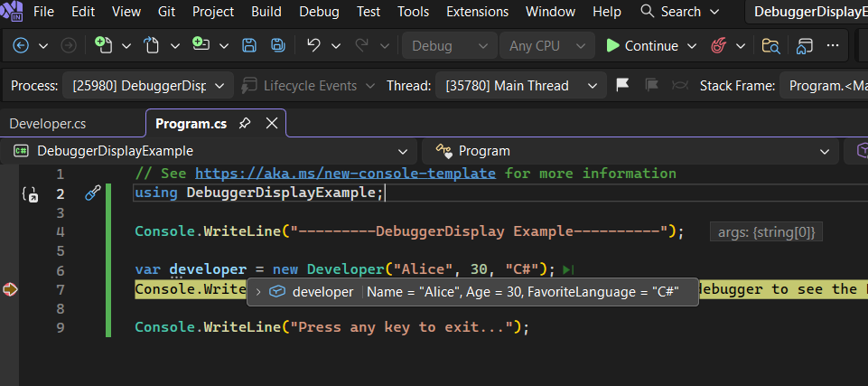Open the aka.ms/new-console-template link
The width and height of the screenshot is (868, 386).
pos(345,173)
